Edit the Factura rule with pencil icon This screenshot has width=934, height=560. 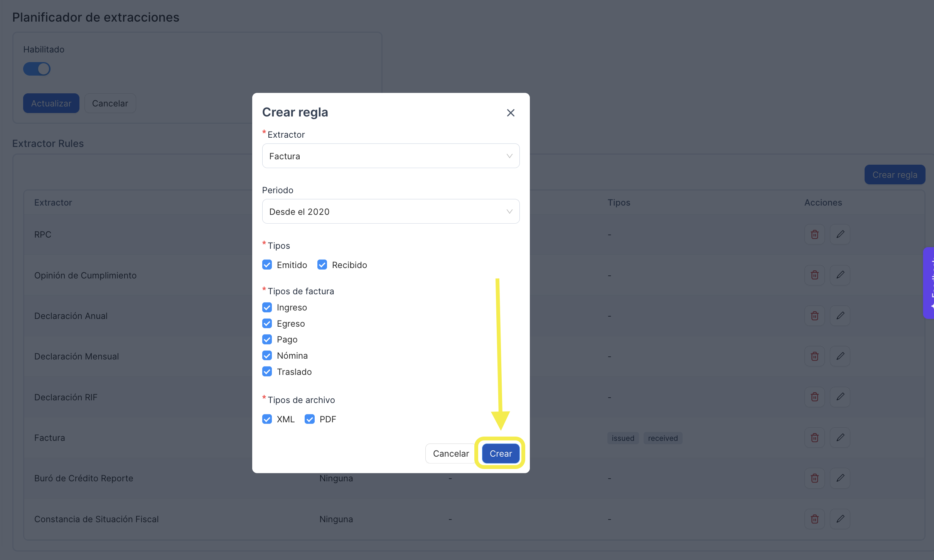tap(840, 438)
